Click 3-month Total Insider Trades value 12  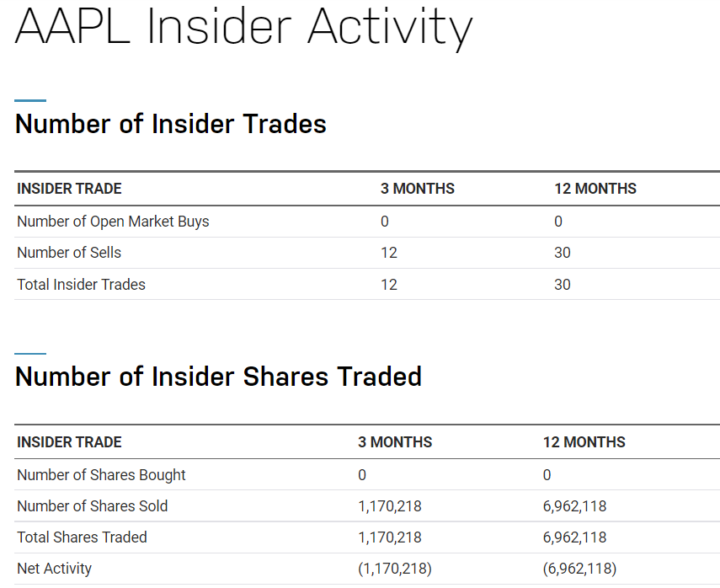click(388, 285)
